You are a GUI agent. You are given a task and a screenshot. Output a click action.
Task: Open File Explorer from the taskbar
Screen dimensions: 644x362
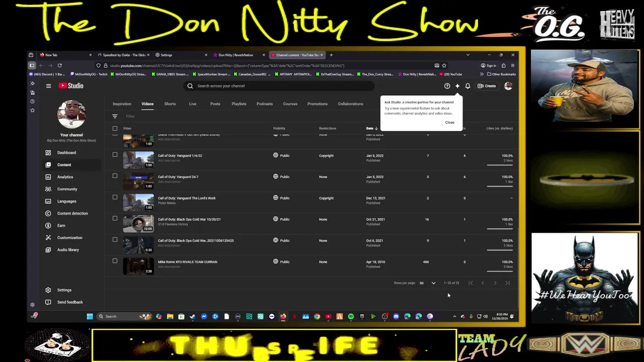170,316
